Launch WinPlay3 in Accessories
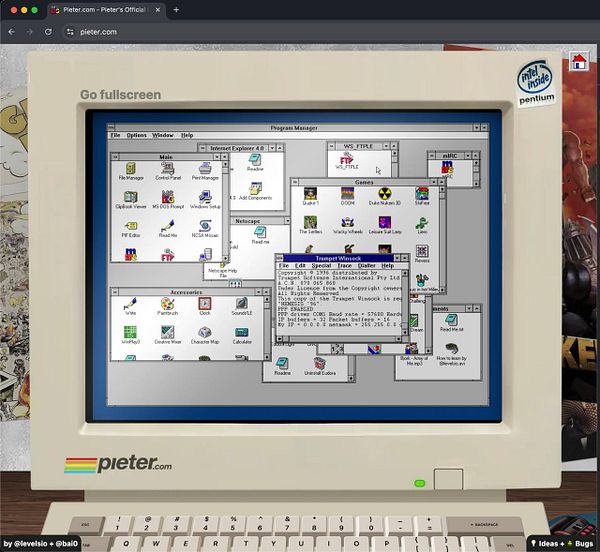 point(130,335)
